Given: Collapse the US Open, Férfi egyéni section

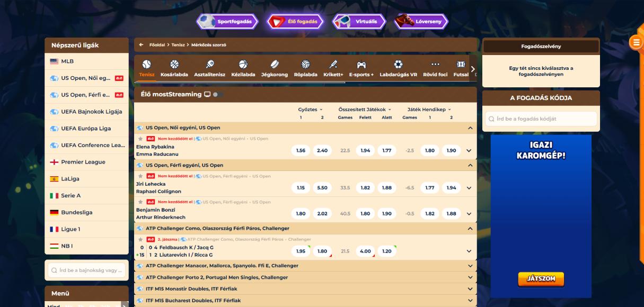Looking at the screenshot, I should (x=470, y=165).
